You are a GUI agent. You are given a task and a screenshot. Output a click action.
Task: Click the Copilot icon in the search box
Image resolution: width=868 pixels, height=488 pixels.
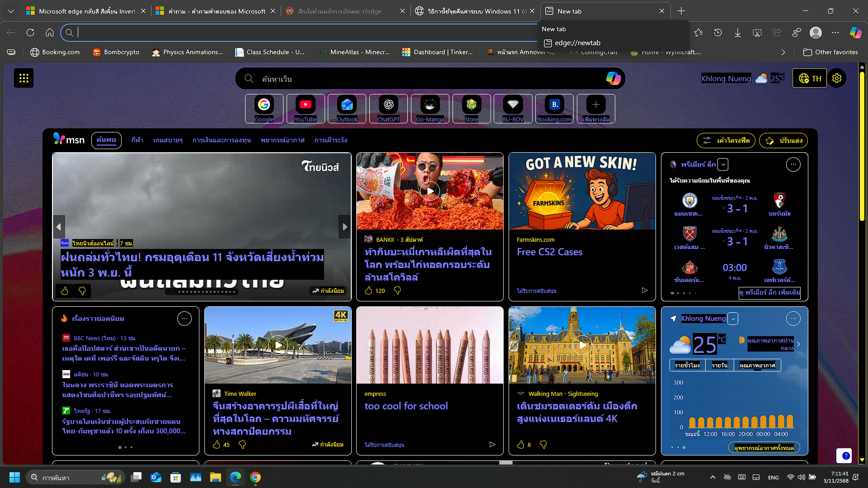click(x=613, y=79)
